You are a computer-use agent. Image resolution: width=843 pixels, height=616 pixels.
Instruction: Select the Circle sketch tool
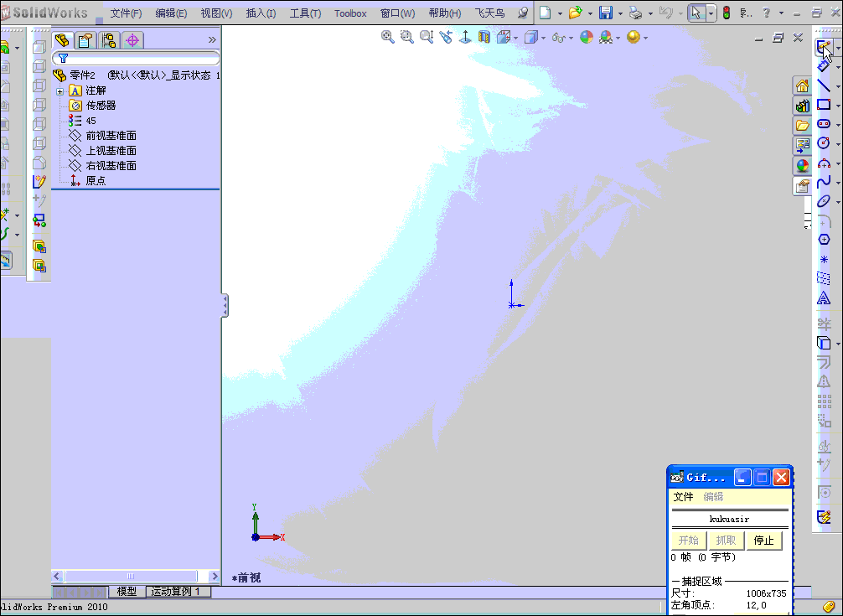824,142
